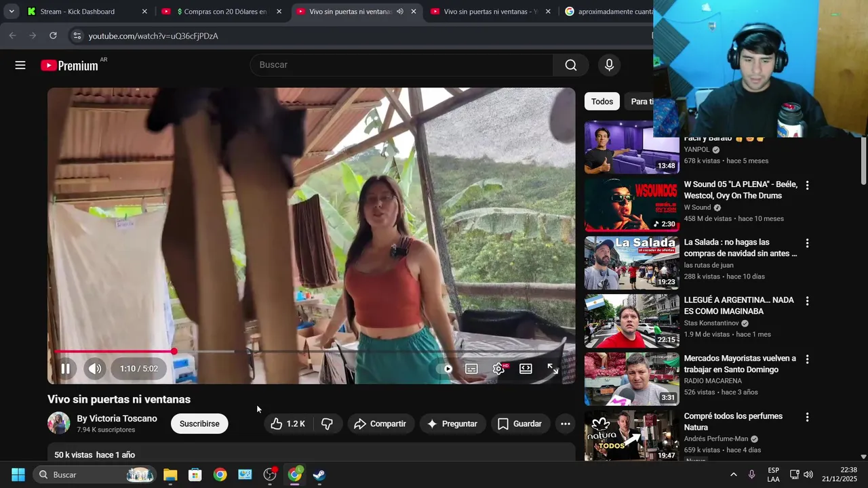The width and height of the screenshot is (868, 488).
Task: Save video with Guardar button
Action: click(520, 424)
